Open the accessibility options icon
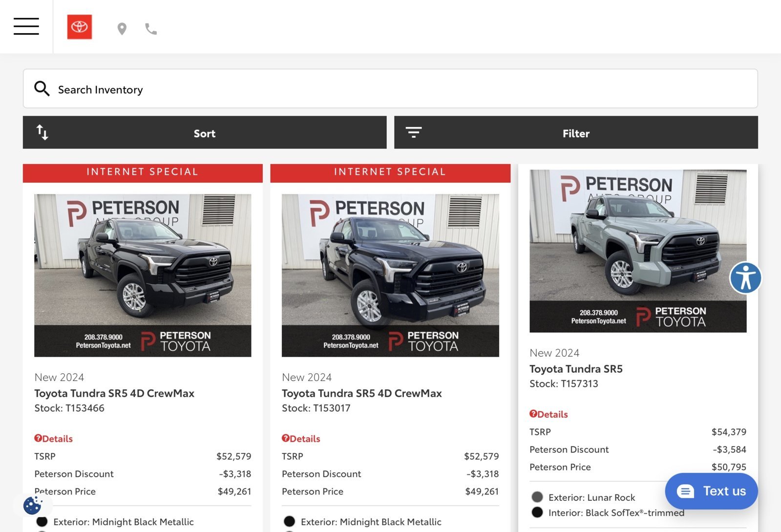This screenshot has height=532, width=781. (745, 278)
